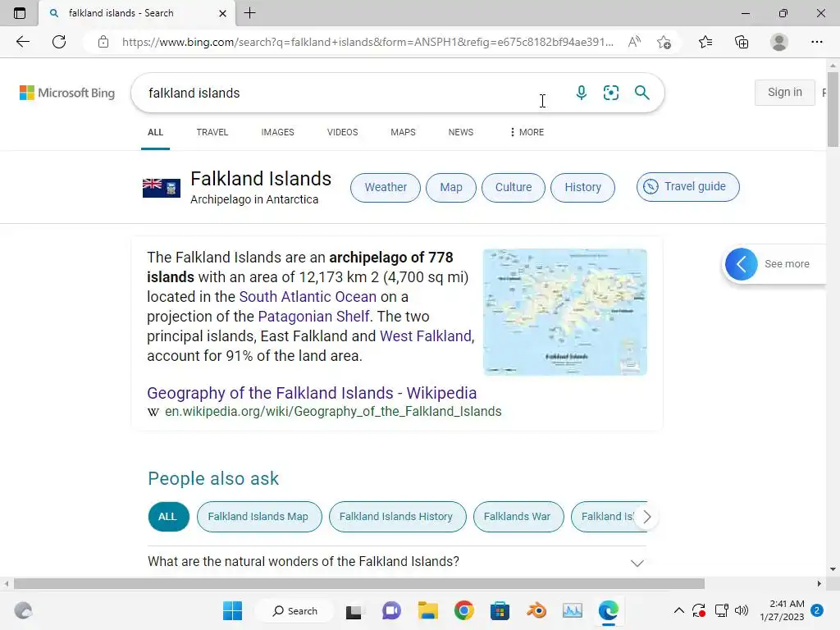The image size is (840, 630).
Task: Open the Favorites list icon
Action: (705, 42)
